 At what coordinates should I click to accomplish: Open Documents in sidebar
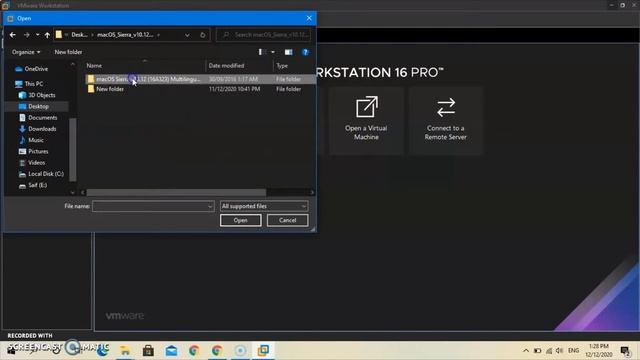[x=38, y=118]
